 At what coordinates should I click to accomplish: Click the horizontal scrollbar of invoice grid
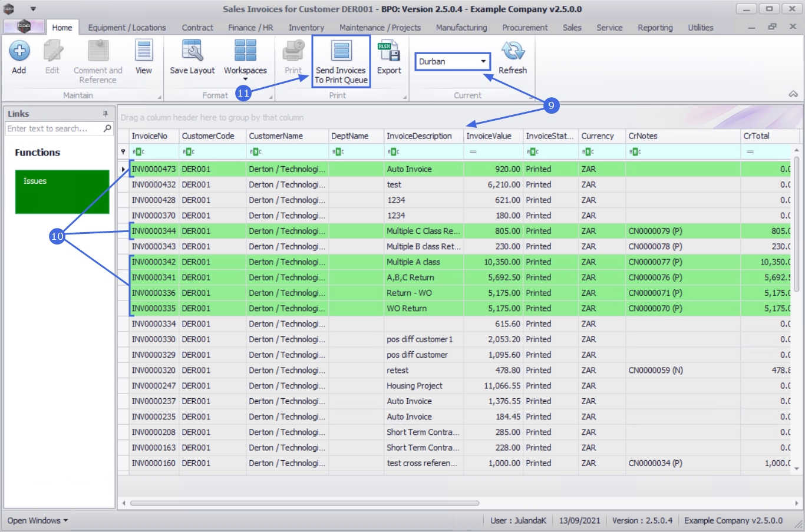pos(305,503)
